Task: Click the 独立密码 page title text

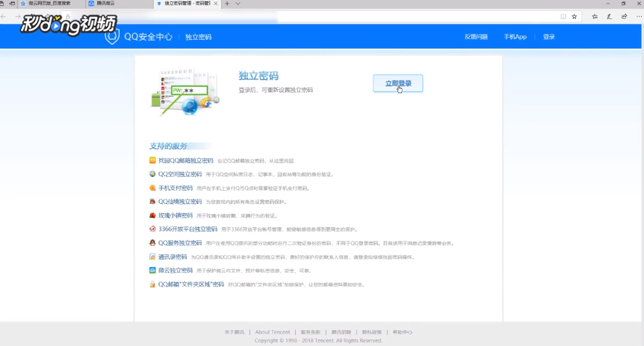Action: [x=258, y=75]
